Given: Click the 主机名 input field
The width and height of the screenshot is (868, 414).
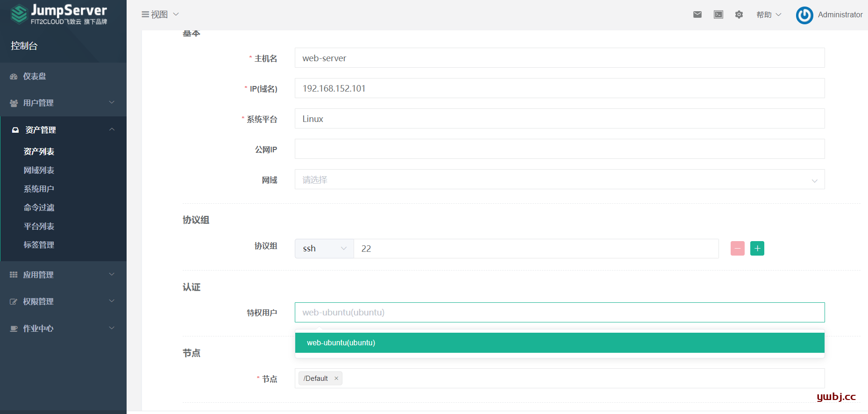Looking at the screenshot, I should click(x=560, y=58).
